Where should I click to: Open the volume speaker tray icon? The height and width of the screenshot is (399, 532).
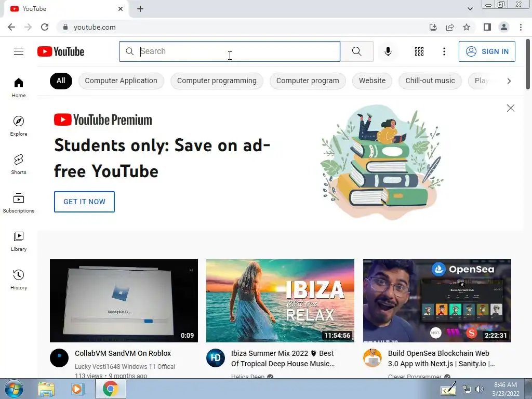[479, 389]
